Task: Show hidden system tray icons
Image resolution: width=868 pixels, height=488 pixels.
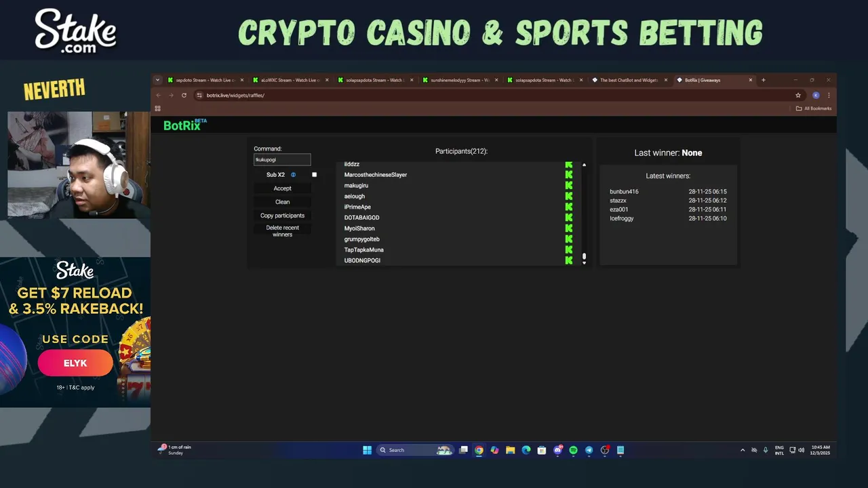Action: coord(742,450)
